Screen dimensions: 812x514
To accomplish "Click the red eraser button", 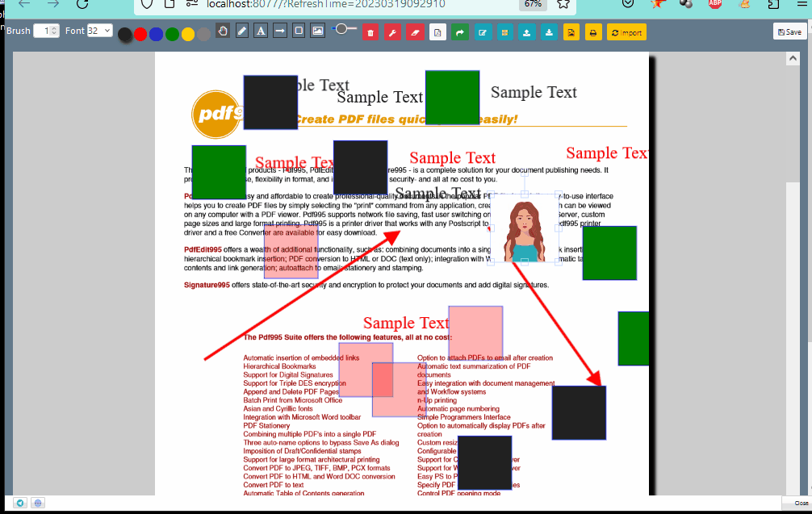I will tap(415, 32).
